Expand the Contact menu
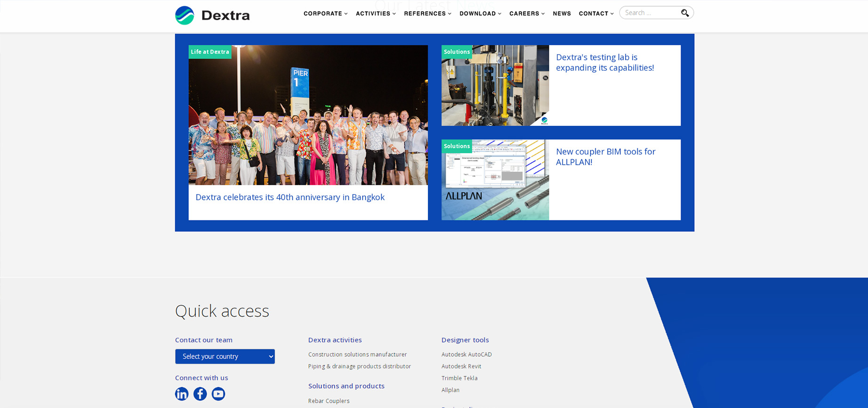The image size is (868, 408). (596, 14)
